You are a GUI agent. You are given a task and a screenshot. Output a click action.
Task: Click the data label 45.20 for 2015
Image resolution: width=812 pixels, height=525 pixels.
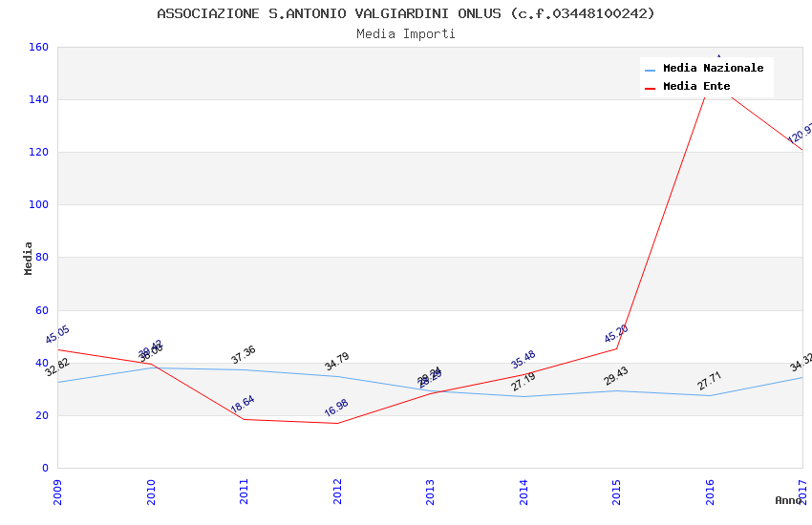616,333
